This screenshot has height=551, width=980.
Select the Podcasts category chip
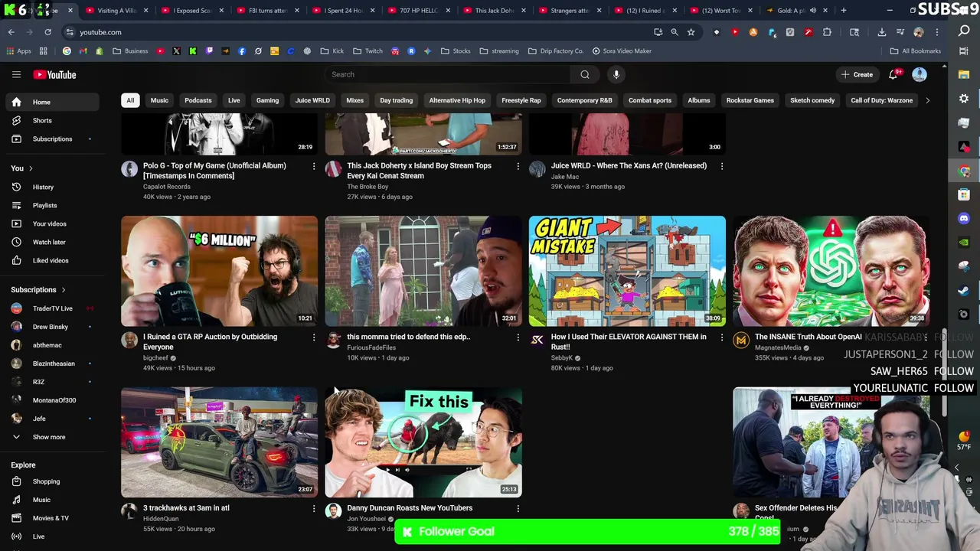[x=198, y=100]
